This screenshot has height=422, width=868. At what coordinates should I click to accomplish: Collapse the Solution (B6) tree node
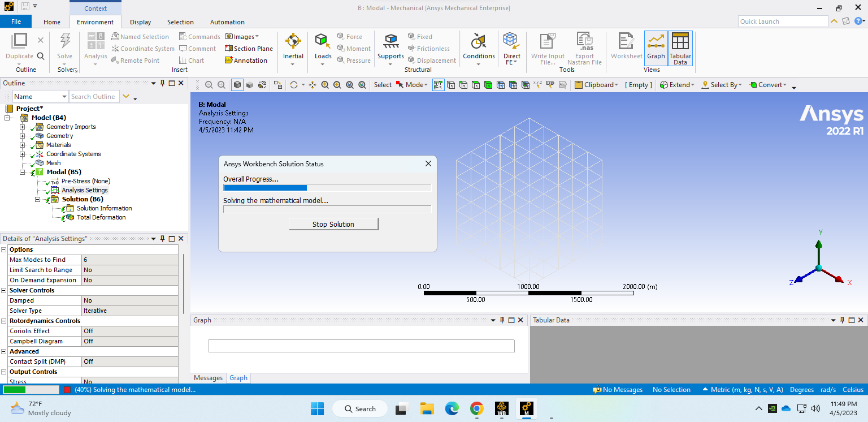38,199
